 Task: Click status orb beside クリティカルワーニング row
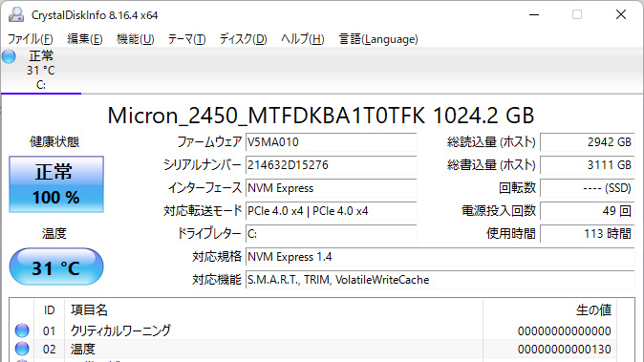point(22,330)
